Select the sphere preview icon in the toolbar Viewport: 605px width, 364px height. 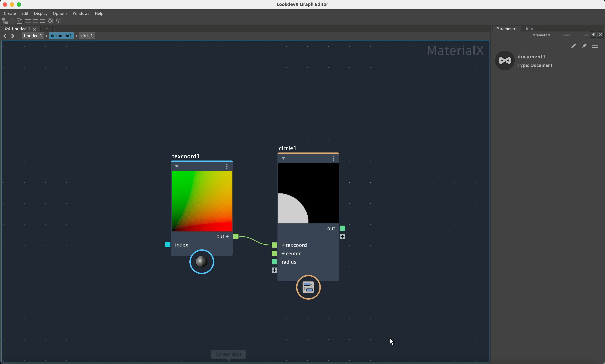pyautogui.click(x=50, y=21)
